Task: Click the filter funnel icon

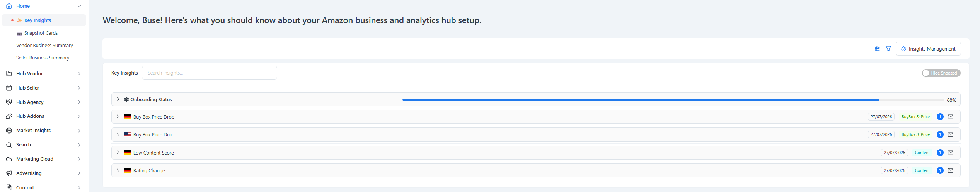Action: coord(888,49)
